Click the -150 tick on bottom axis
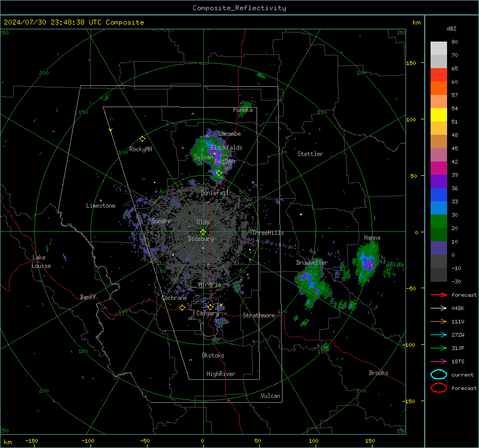Viewport: 479px width, 448px height. 31,441
